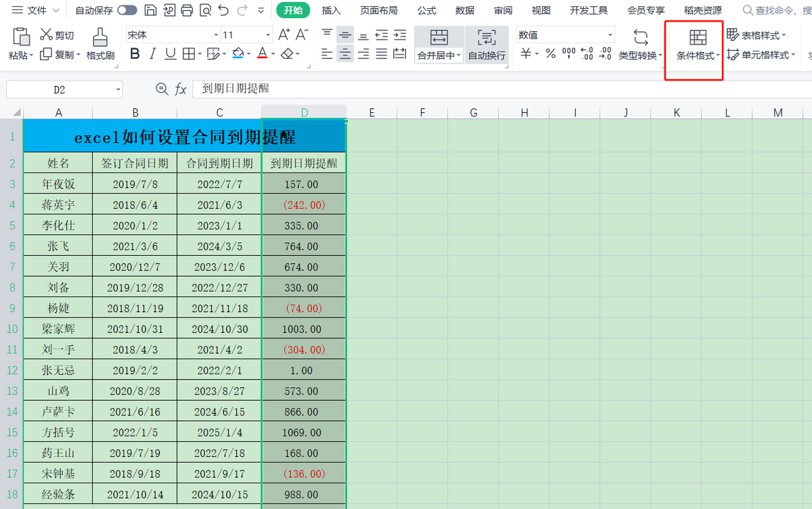Expand the 表格样式 table style menu
Image resolution: width=812 pixels, height=509 pixels.
(757, 35)
